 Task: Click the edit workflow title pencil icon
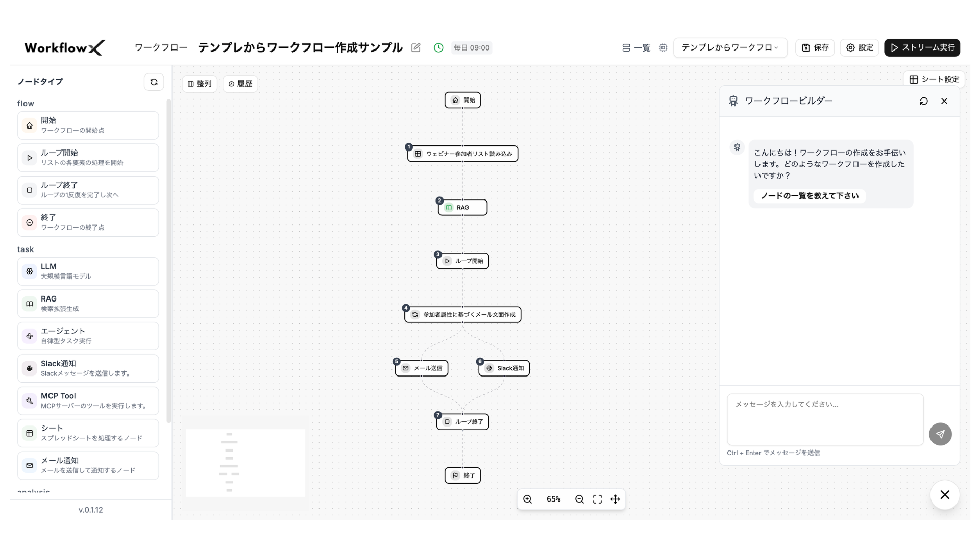[x=416, y=47]
